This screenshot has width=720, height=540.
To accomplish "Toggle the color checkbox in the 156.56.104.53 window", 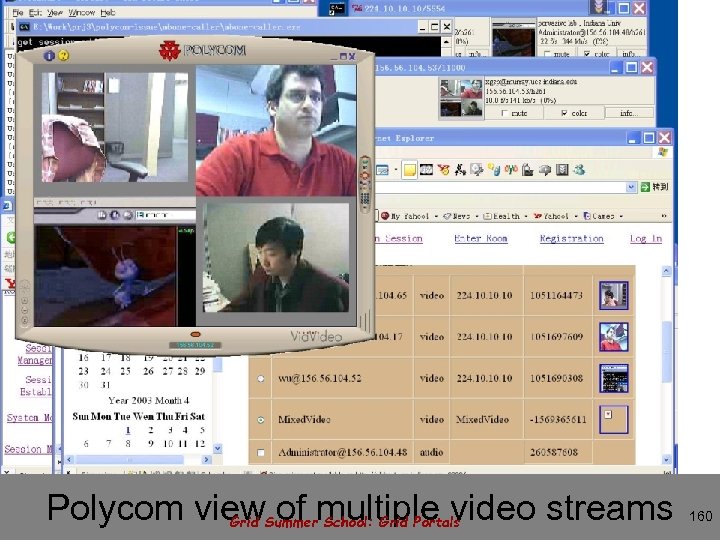I will 564,113.
